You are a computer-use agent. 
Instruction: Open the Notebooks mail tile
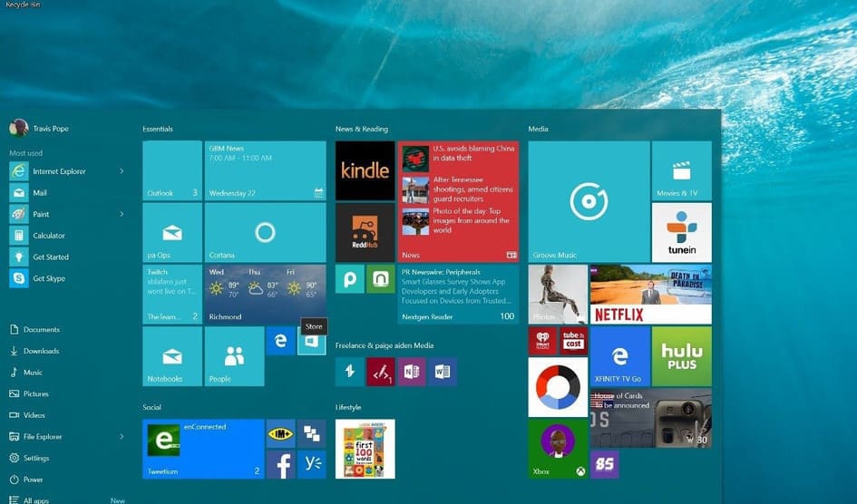172,356
